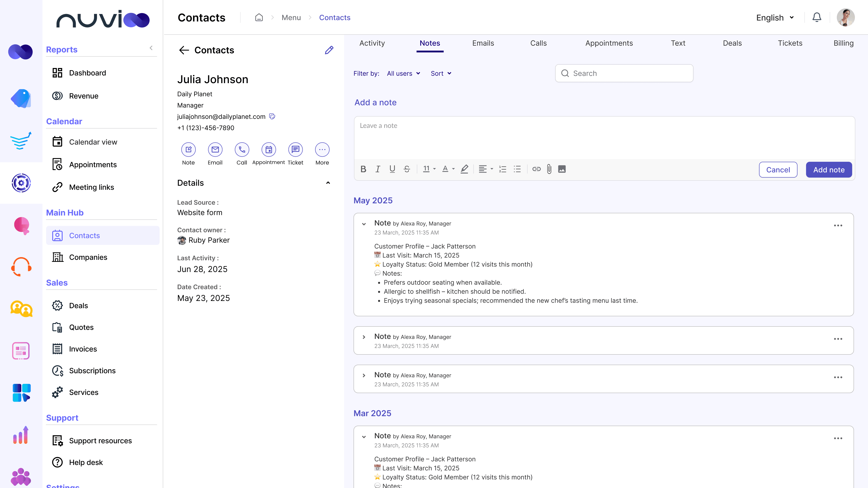Toggle italic text formatting
The image size is (868, 488).
click(x=378, y=169)
